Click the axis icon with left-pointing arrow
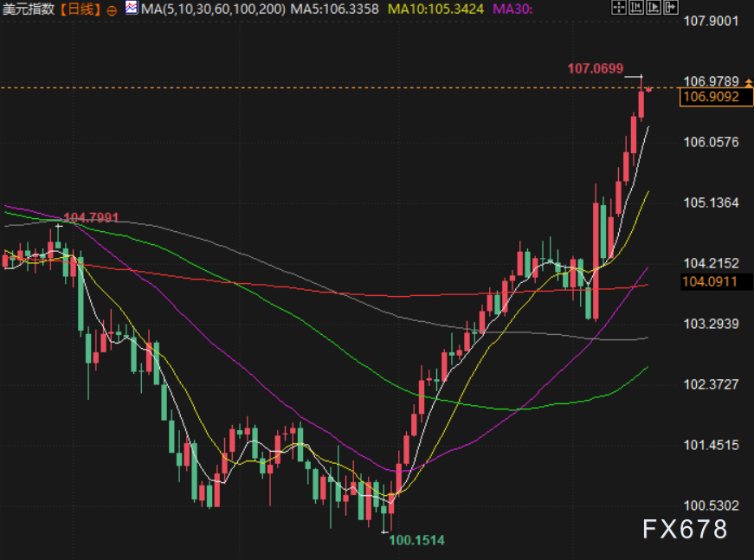The width and height of the screenshot is (754, 560). point(636,8)
